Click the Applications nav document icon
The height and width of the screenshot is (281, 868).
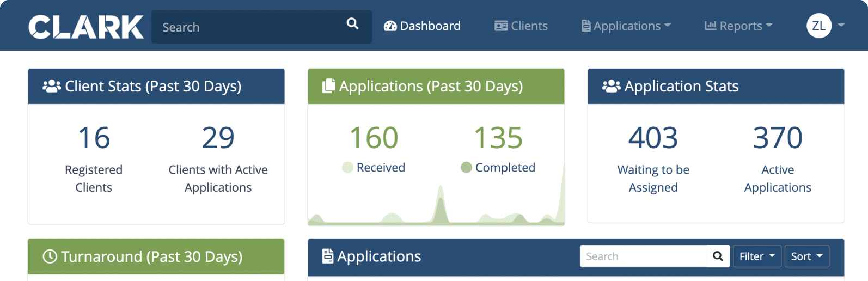[x=586, y=26]
